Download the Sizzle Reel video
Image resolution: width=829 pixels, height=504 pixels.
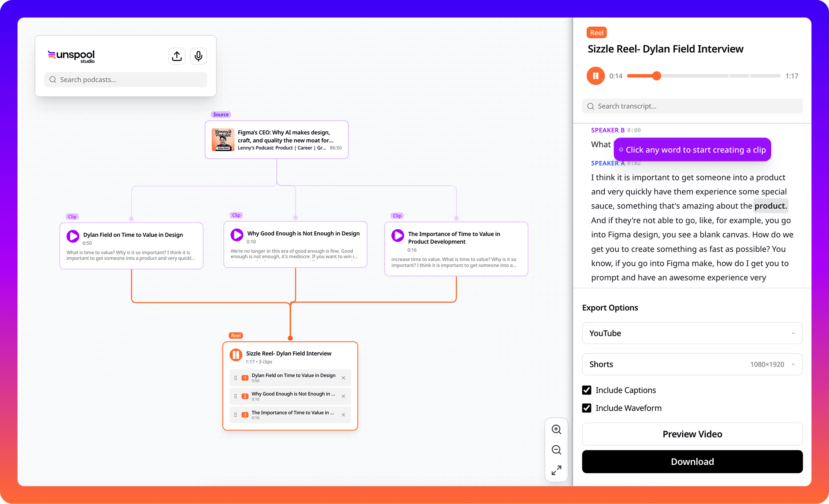[692, 461]
